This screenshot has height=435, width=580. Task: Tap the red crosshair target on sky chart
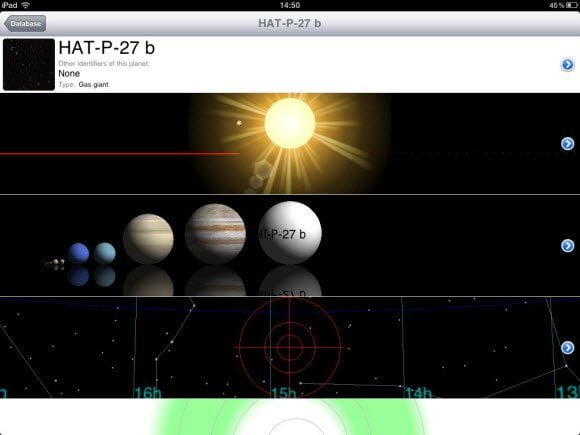click(289, 347)
